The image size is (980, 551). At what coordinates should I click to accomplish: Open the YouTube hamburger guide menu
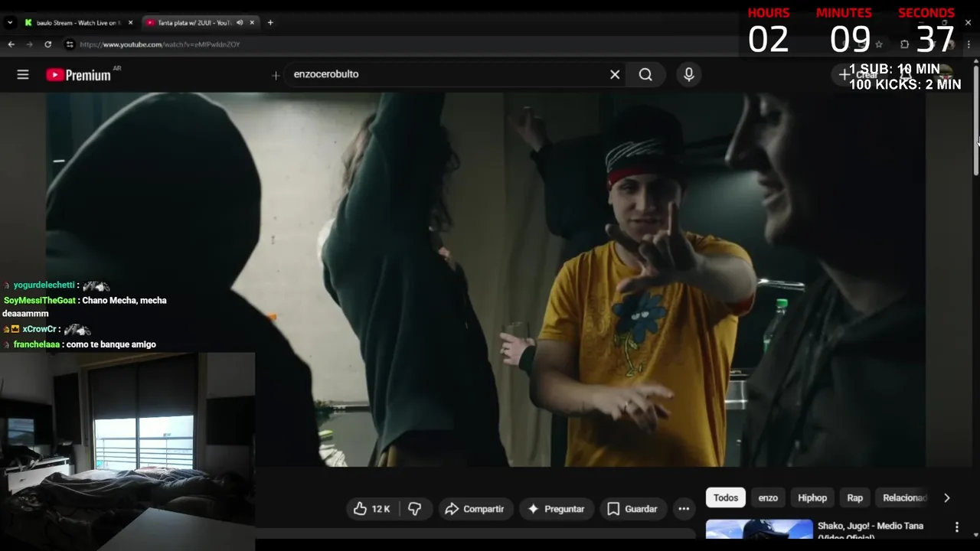pos(23,74)
